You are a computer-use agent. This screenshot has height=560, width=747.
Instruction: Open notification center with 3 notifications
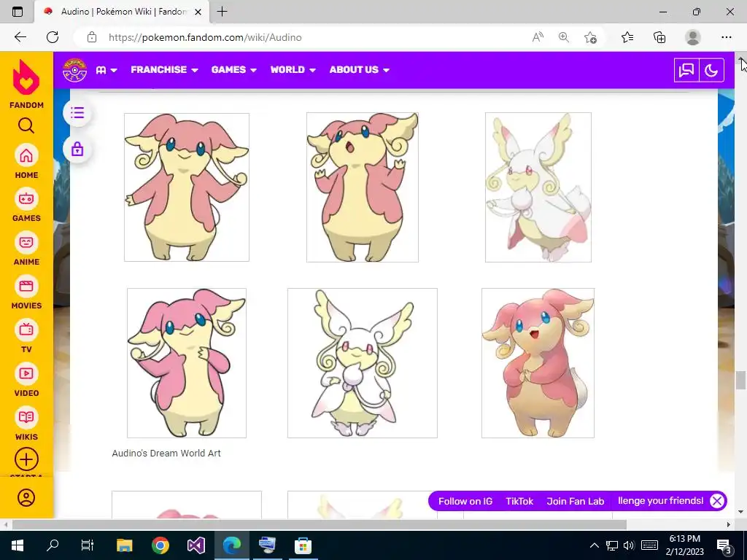(x=724, y=545)
